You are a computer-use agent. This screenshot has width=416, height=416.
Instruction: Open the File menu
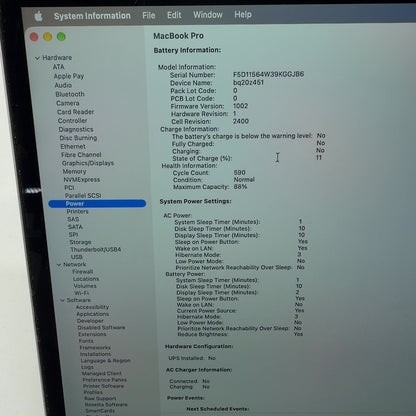149,15
